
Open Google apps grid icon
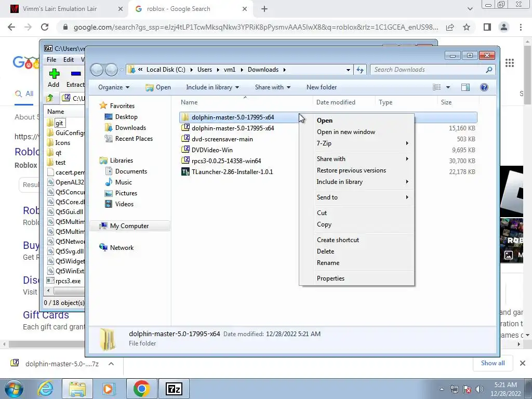coord(509,63)
